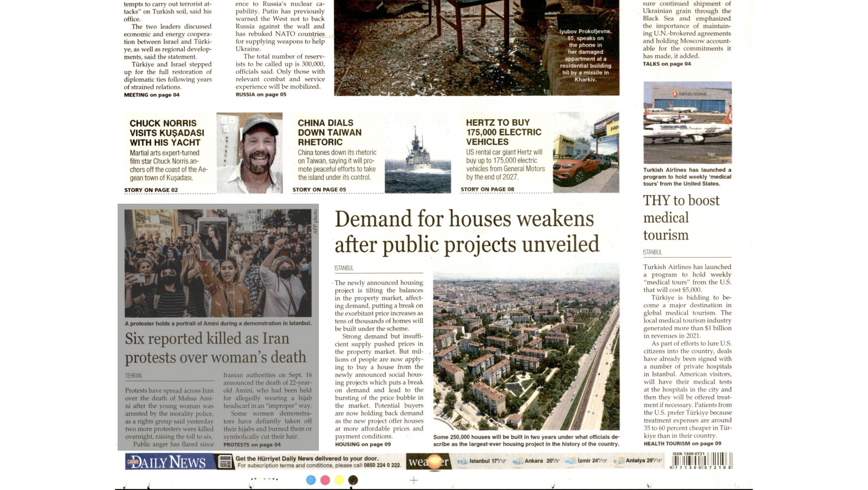
Task: Click the yellow color registration dot
Action: point(339,480)
